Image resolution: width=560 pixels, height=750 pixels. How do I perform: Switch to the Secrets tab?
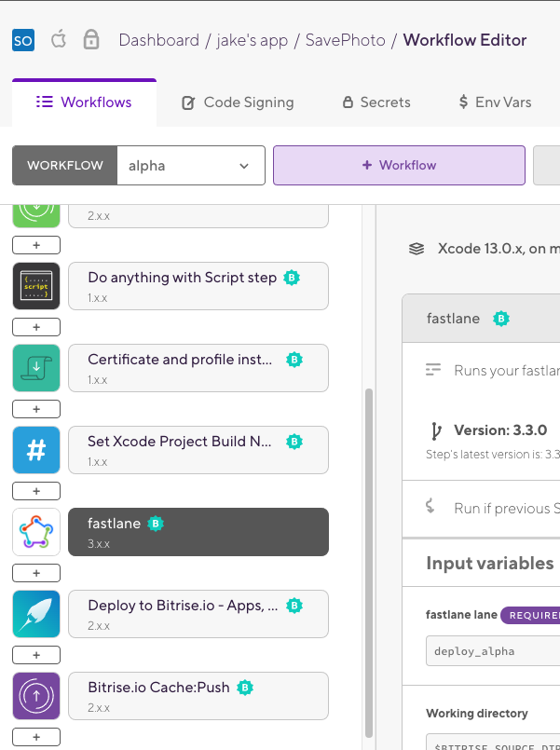376,102
